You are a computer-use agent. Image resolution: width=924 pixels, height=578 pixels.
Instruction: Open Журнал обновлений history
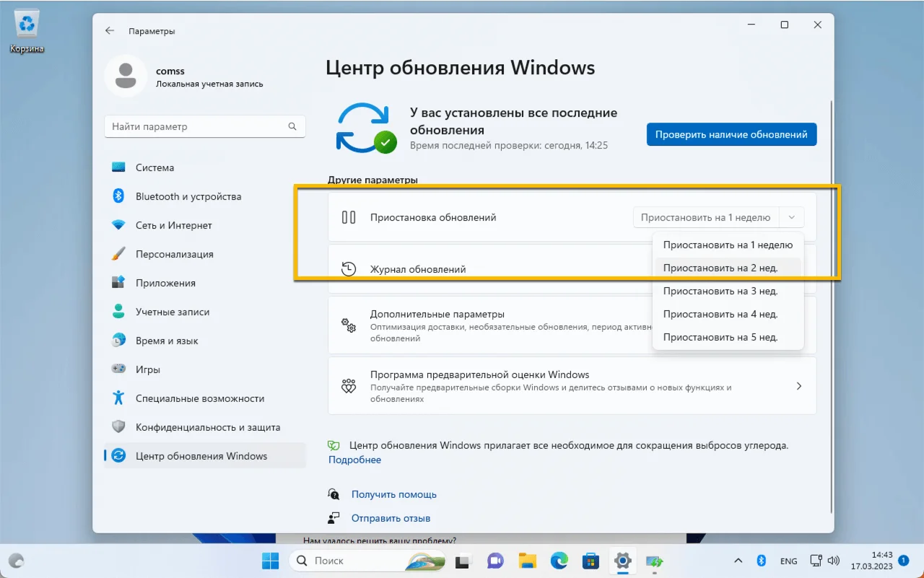click(x=418, y=269)
